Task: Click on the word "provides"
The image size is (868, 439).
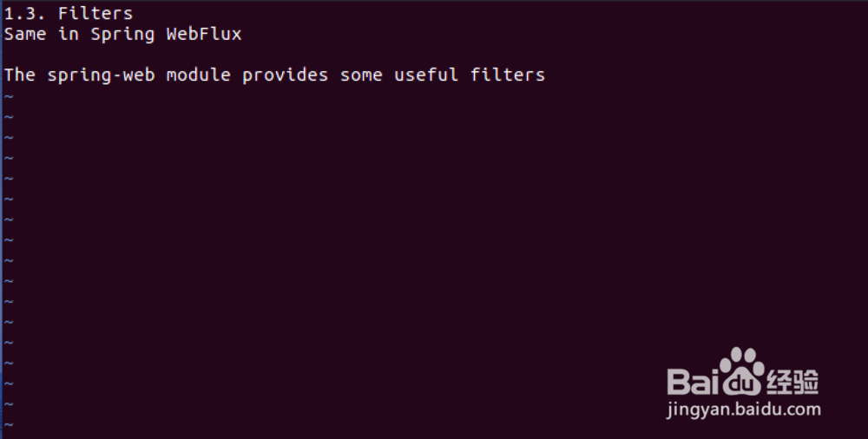Action: (x=286, y=75)
